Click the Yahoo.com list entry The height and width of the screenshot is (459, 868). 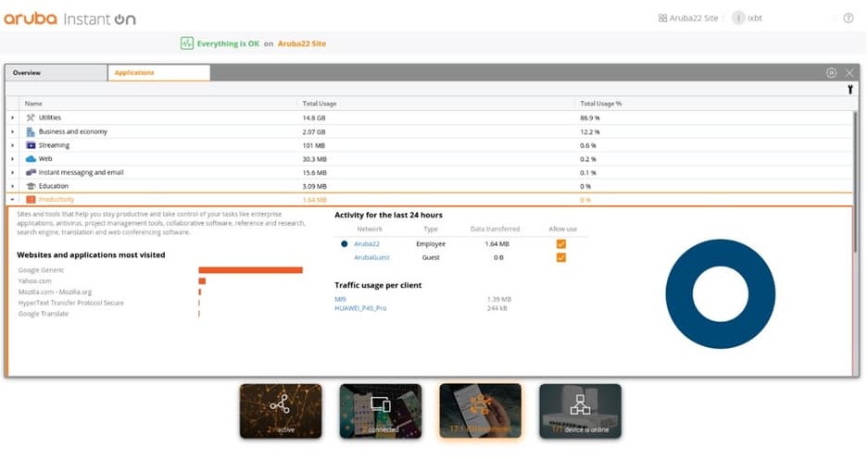coord(34,281)
